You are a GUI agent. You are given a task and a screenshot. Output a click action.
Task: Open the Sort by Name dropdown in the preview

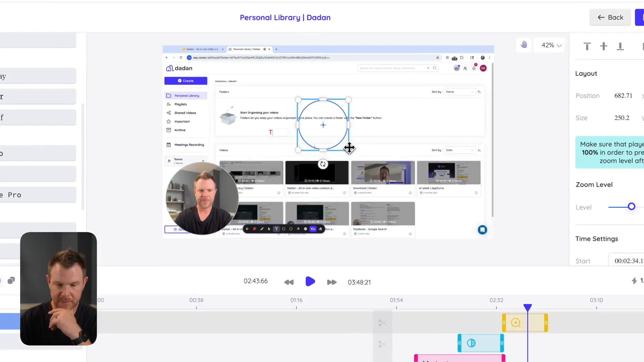pyautogui.click(x=460, y=92)
